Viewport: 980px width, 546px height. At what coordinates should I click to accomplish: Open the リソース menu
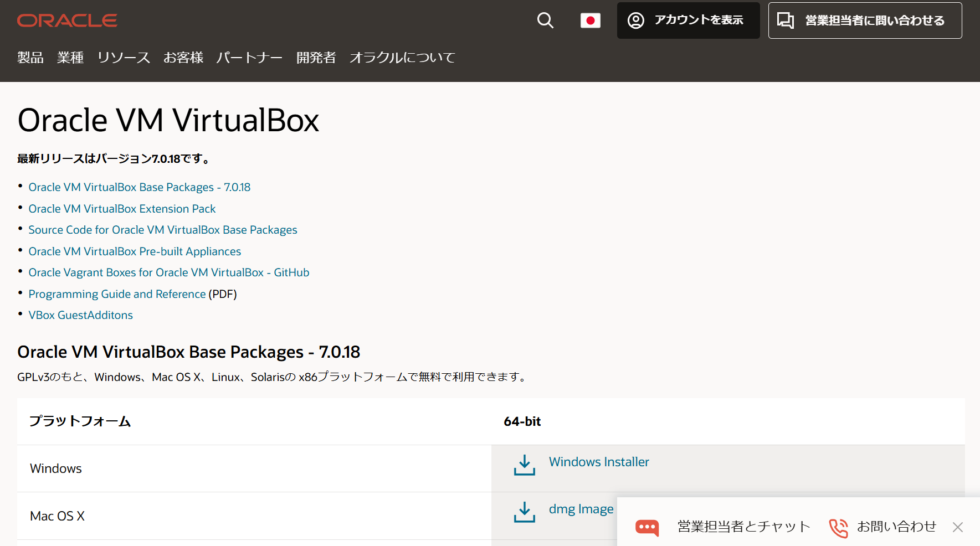point(123,57)
